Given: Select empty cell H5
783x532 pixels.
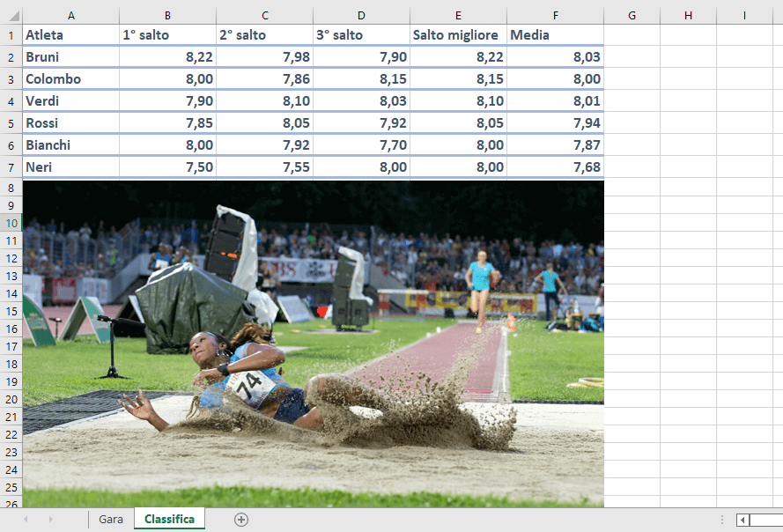Looking at the screenshot, I should [688, 123].
